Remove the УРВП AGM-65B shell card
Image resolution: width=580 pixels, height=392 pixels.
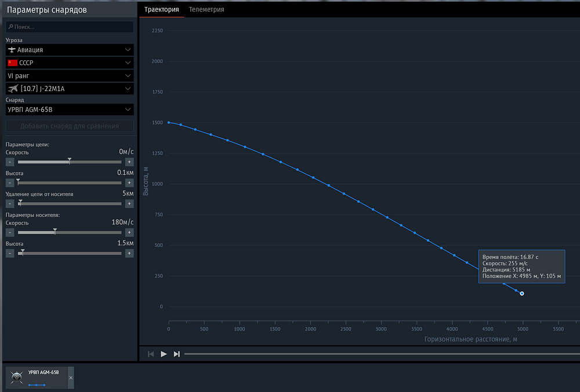click(x=71, y=378)
